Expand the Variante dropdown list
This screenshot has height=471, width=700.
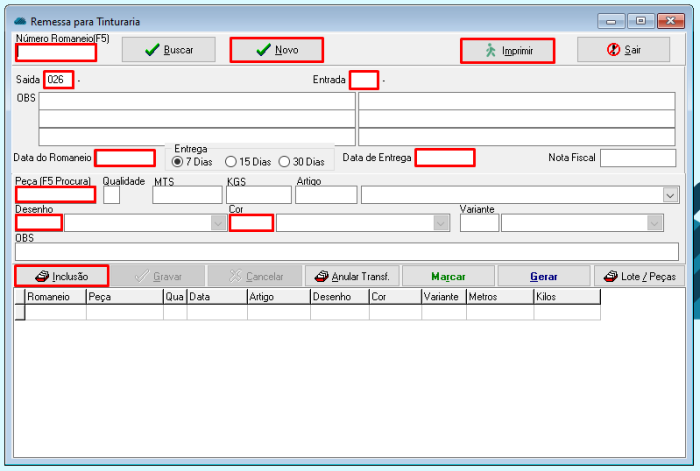pyautogui.click(x=655, y=223)
